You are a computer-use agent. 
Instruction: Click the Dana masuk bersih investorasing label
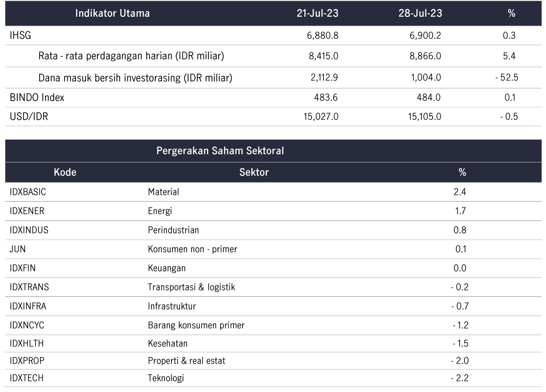(136, 78)
